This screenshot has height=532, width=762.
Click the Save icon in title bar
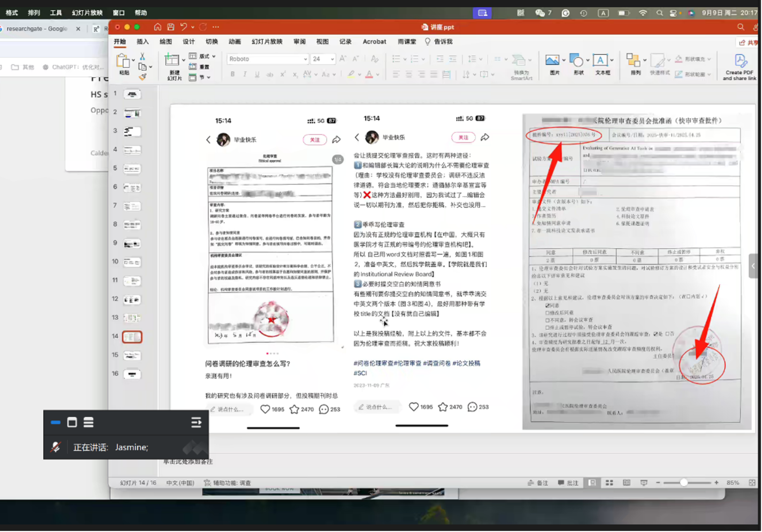click(171, 27)
